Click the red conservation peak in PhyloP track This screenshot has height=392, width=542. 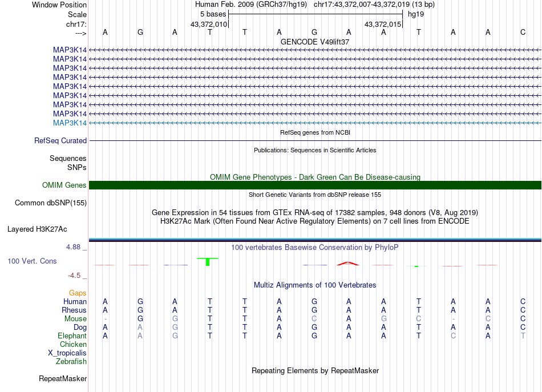pos(348,264)
